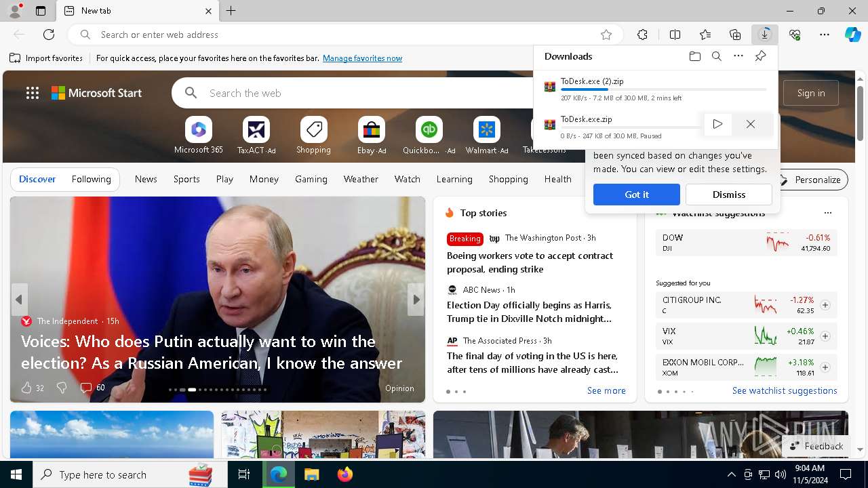Image resolution: width=868 pixels, height=488 pixels.
Task: Open the News category
Action: 146,179
